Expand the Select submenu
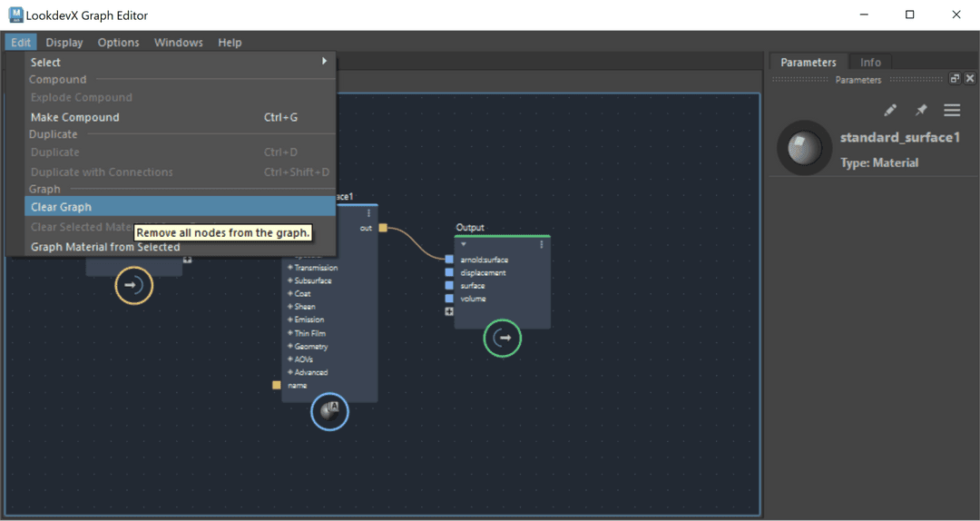 click(180, 62)
